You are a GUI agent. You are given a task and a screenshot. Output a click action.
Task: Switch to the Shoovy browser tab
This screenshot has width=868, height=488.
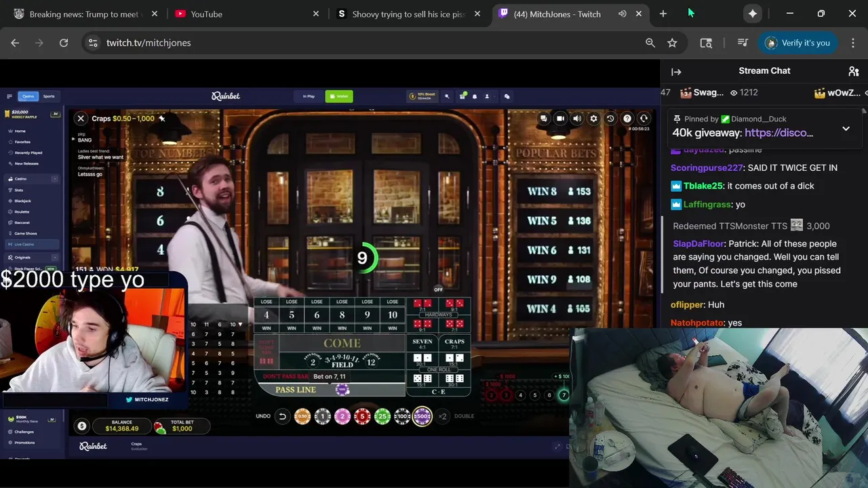click(409, 14)
